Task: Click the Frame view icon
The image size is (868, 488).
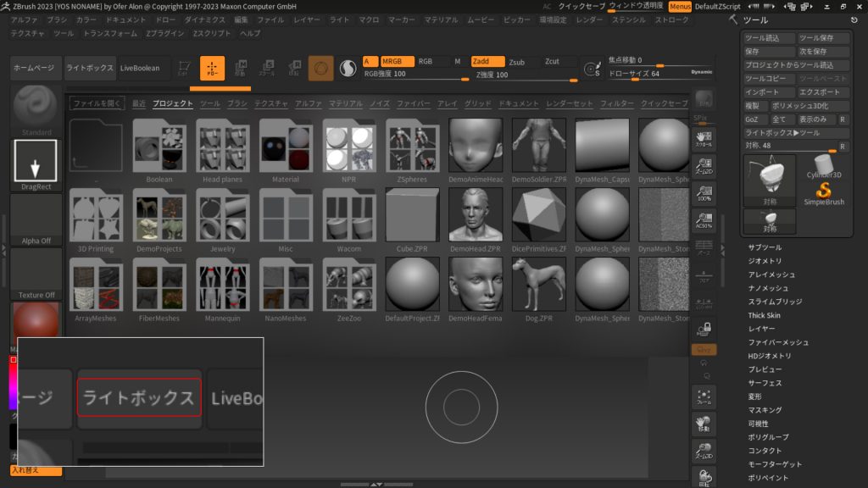Action: (703, 397)
